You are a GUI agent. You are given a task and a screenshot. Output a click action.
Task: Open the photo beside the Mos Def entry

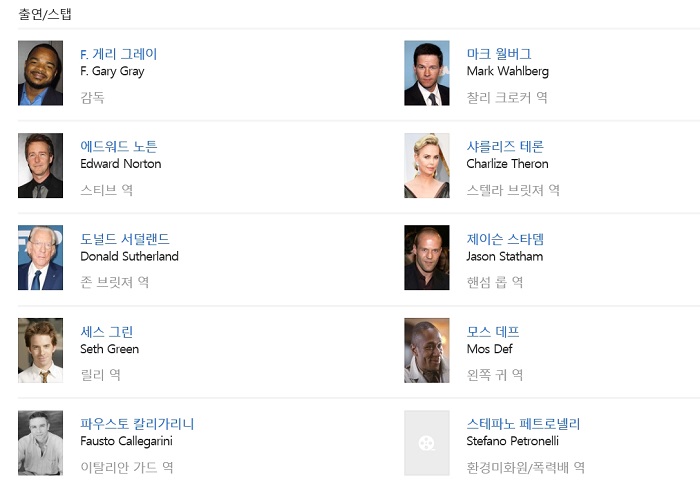click(x=426, y=351)
